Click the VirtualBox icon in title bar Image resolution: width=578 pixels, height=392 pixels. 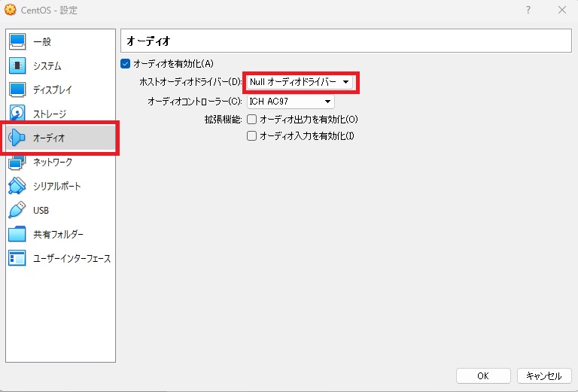click(11, 10)
